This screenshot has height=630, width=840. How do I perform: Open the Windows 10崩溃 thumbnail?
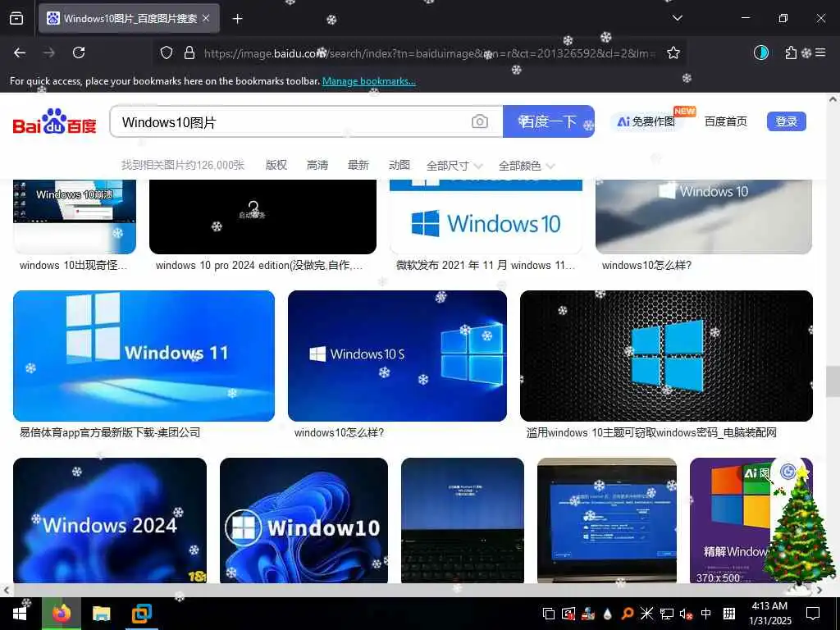click(75, 217)
